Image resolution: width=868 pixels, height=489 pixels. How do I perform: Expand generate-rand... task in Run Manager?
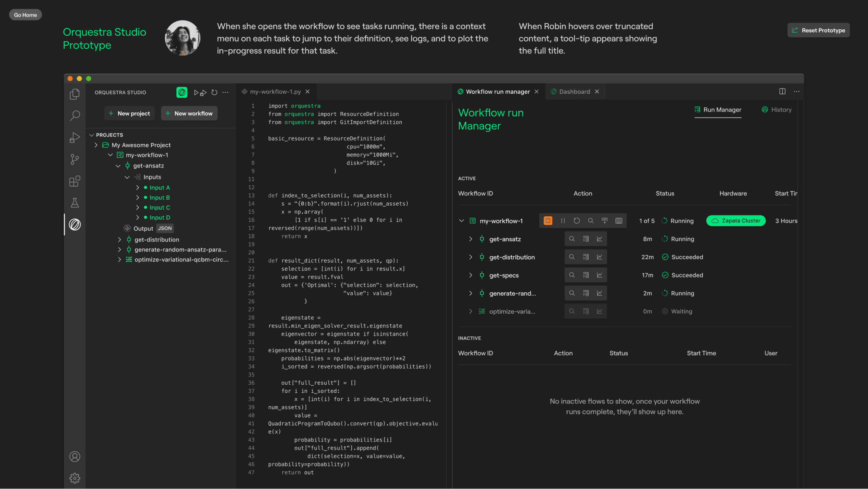(470, 293)
